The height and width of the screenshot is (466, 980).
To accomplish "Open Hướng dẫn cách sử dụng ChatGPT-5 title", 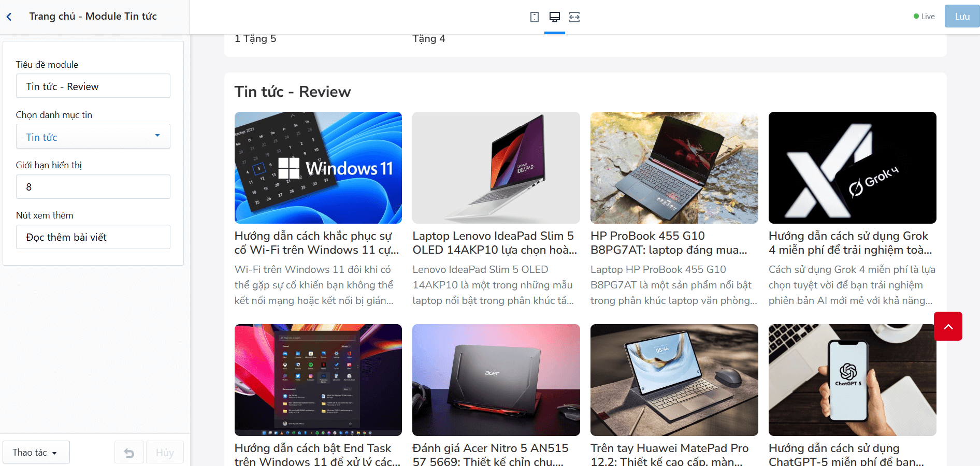I will (x=846, y=454).
